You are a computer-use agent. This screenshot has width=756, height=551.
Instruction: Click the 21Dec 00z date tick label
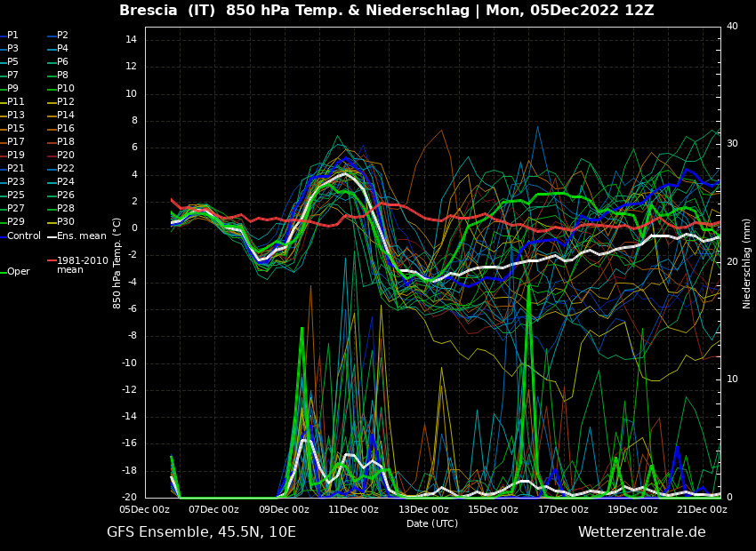702,510
